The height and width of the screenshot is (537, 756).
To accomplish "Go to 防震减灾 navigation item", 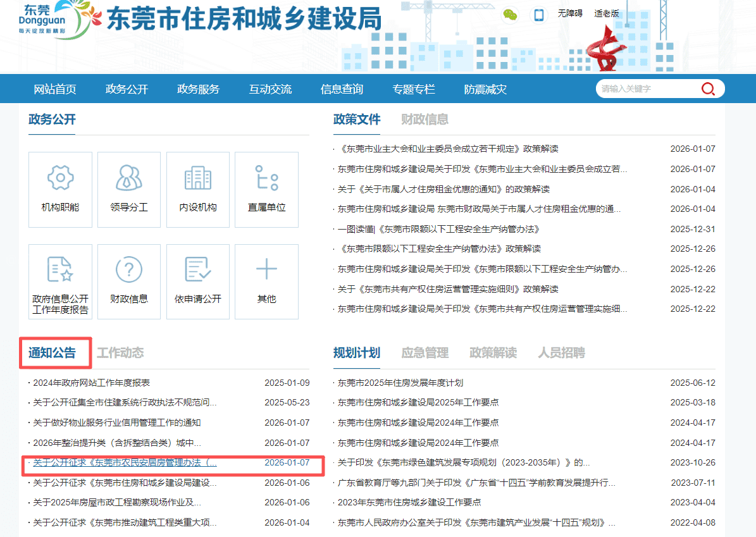I will pyautogui.click(x=485, y=89).
